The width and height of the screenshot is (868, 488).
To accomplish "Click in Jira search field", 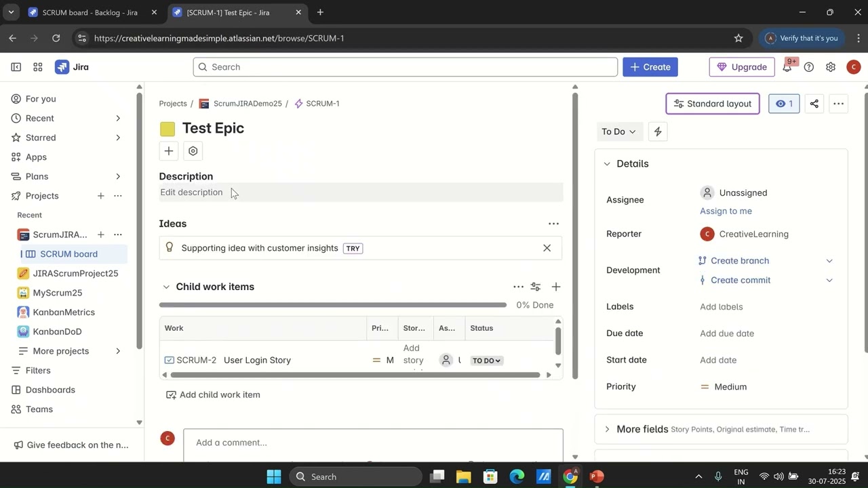I will 406,67.
